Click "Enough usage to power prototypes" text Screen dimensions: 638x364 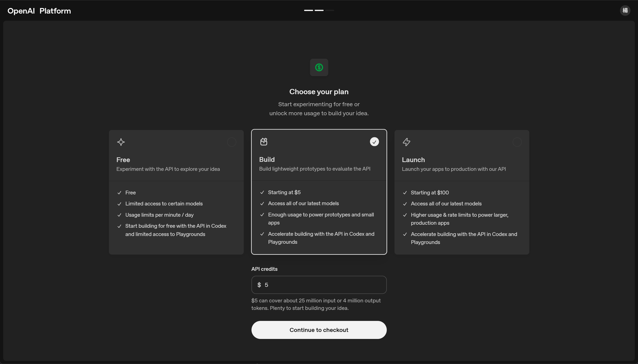coord(321,219)
